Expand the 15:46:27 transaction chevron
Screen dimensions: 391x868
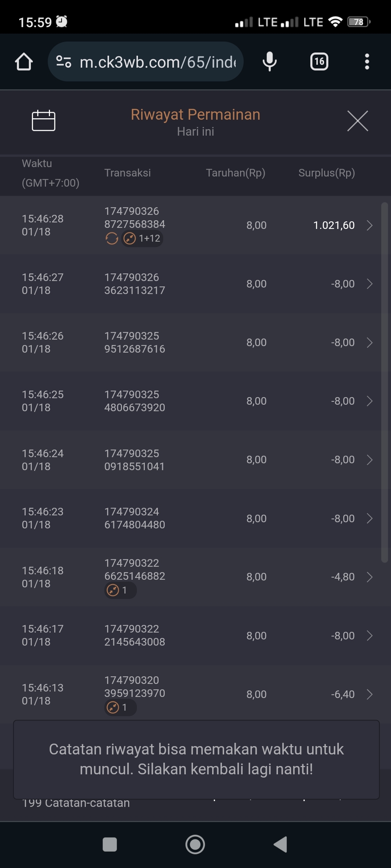[370, 284]
